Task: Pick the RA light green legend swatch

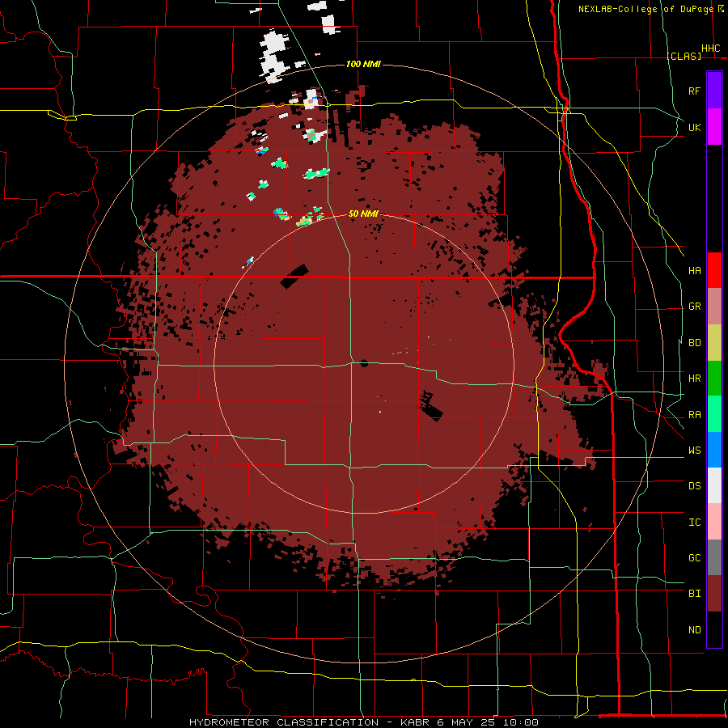Action: (x=714, y=414)
